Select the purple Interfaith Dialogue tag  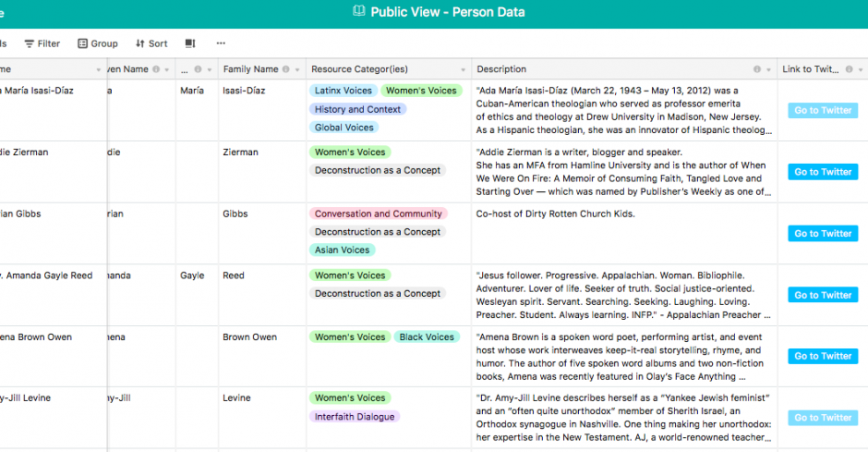click(x=355, y=417)
